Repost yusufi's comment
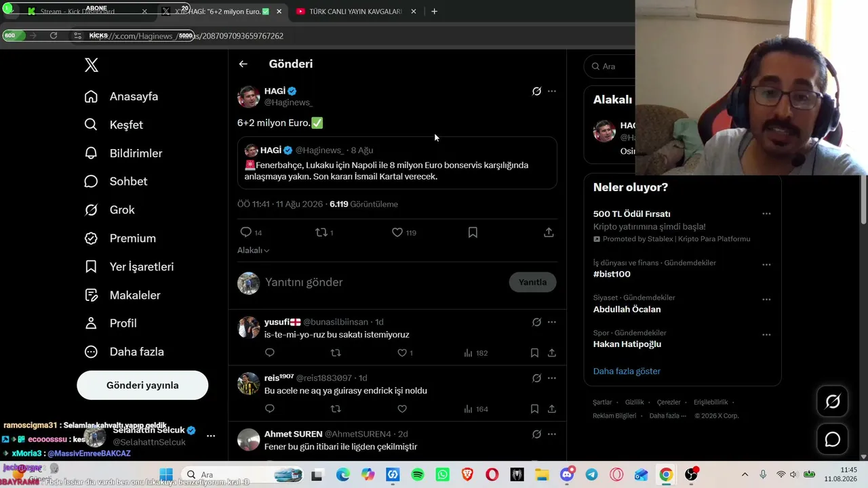Image resolution: width=868 pixels, height=488 pixels. (335, 352)
